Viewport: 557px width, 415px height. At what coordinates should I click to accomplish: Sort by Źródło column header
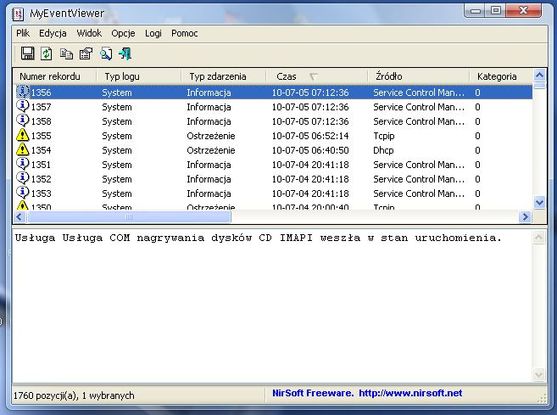[x=418, y=76]
